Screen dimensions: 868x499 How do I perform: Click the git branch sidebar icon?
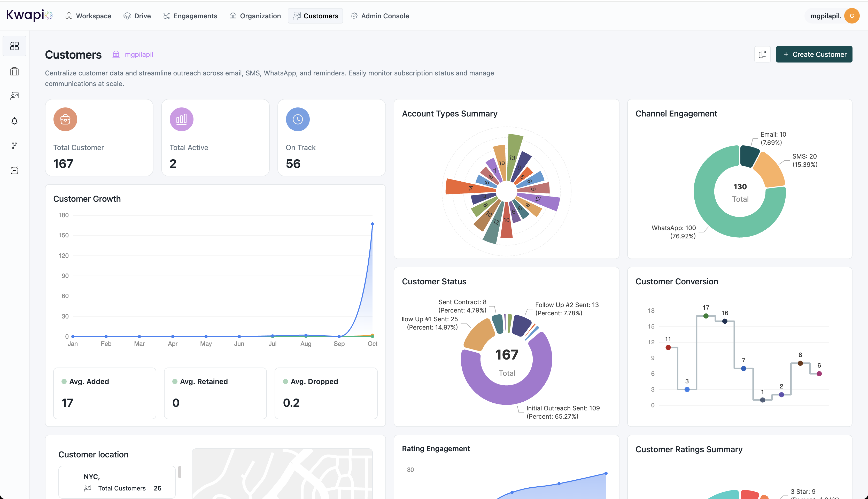(x=14, y=146)
